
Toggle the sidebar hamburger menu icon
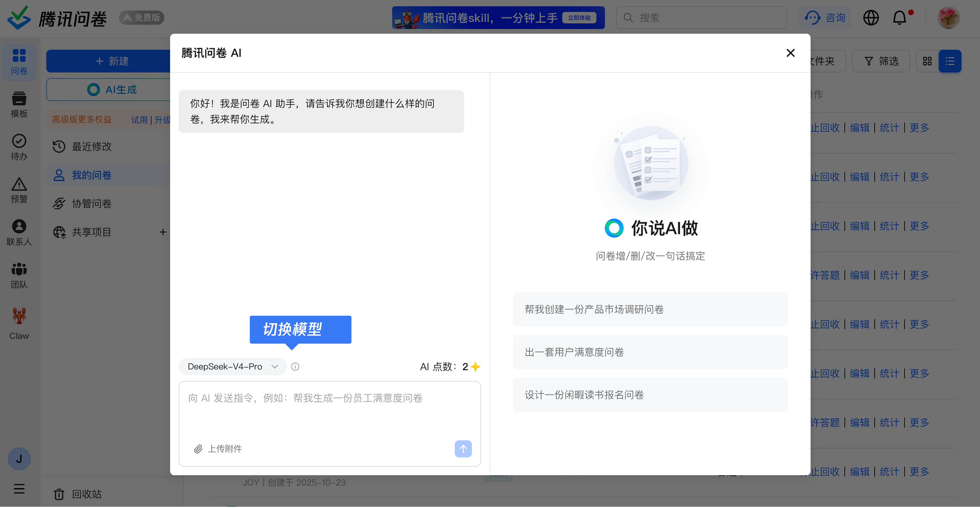point(19,489)
